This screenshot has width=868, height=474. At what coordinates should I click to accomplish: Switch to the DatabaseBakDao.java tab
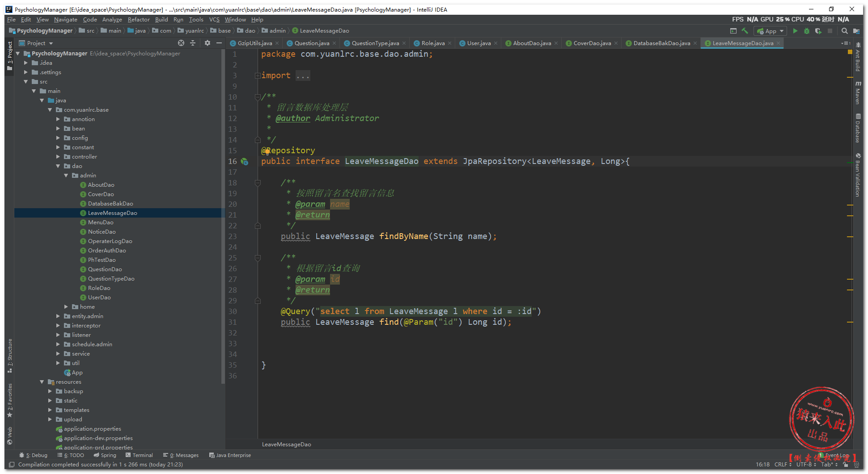pyautogui.click(x=661, y=43)
